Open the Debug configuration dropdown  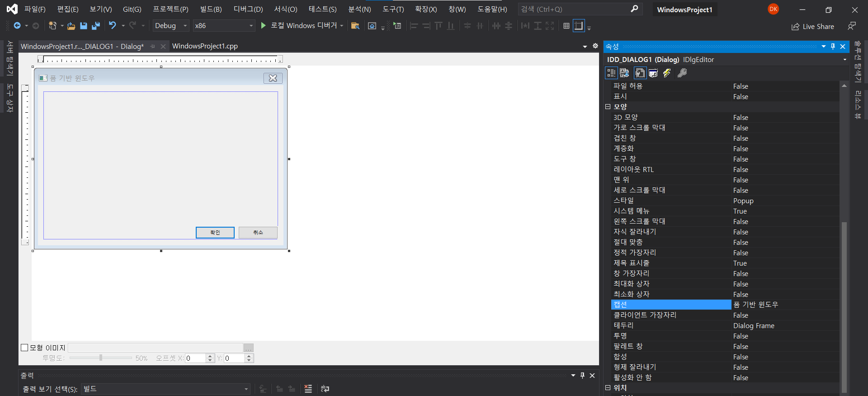[170, 26]
